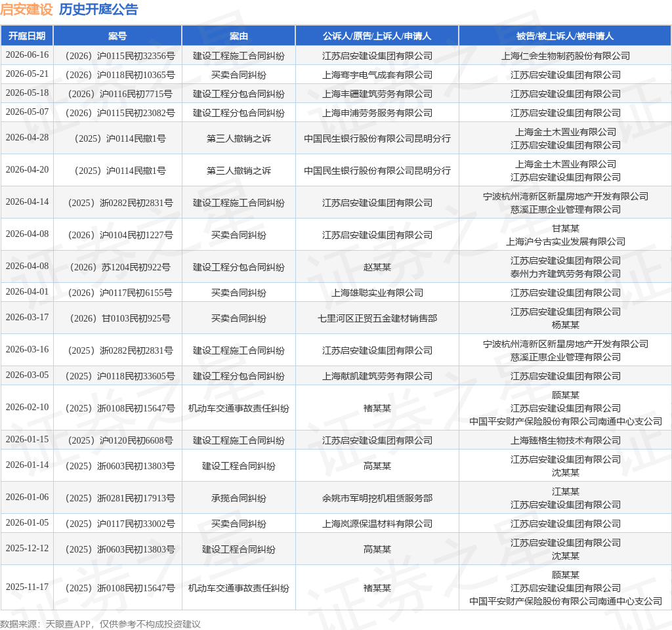Select date cell 2026-01-15

click(27, 440)
